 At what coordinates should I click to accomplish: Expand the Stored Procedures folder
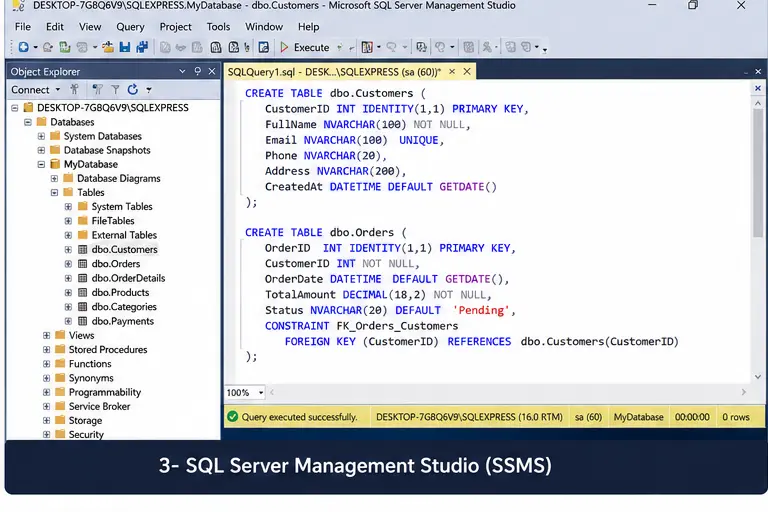click(x=46, y=350)
